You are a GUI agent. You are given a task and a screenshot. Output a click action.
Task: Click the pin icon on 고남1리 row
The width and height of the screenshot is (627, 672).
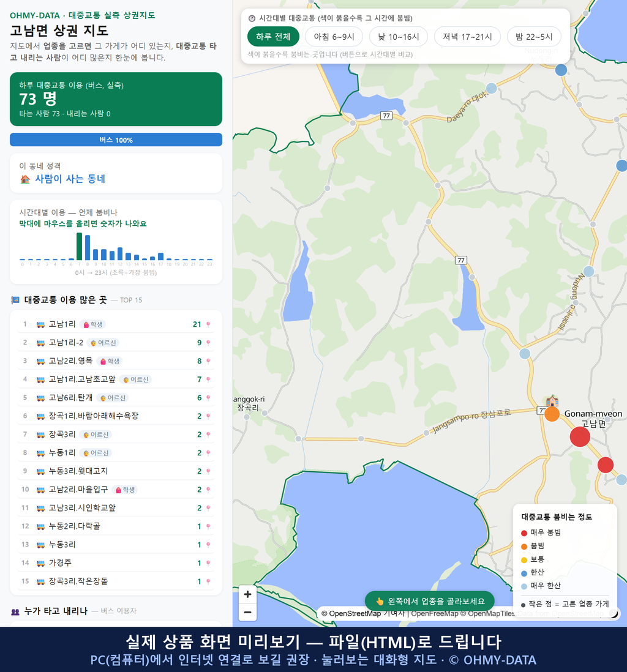click(208, 324)
